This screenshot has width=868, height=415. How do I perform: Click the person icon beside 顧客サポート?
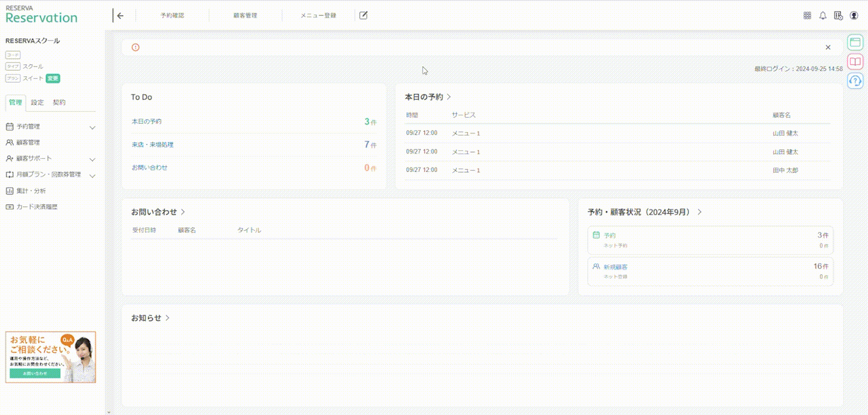pyautogui.click(x=10, y=158)
